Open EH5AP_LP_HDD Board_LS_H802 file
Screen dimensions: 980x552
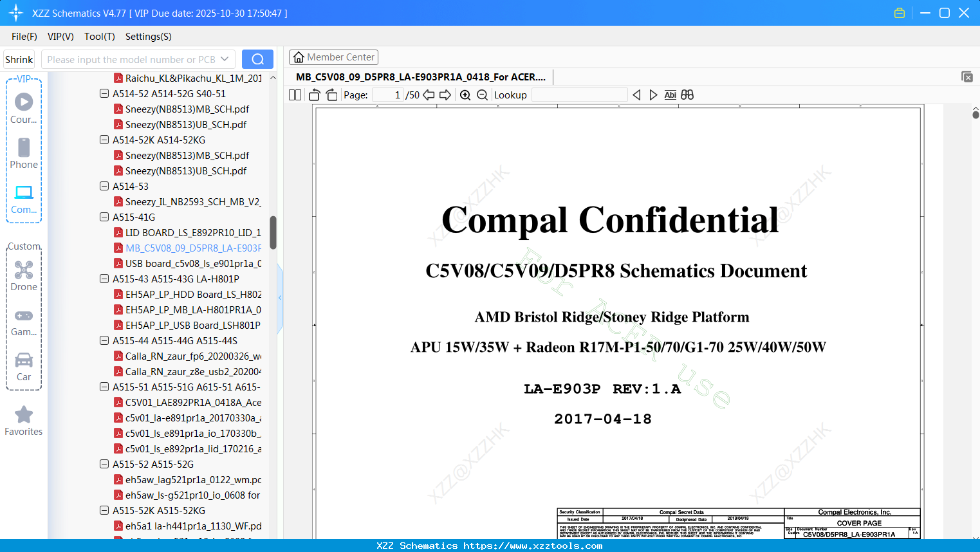coord(187,294)
